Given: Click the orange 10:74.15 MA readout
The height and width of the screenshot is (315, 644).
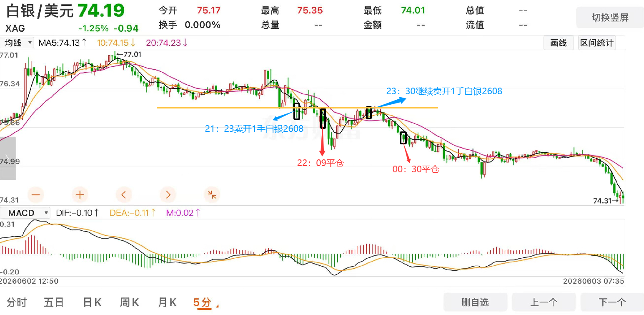Looking at the screenshot, I should 116,43.
